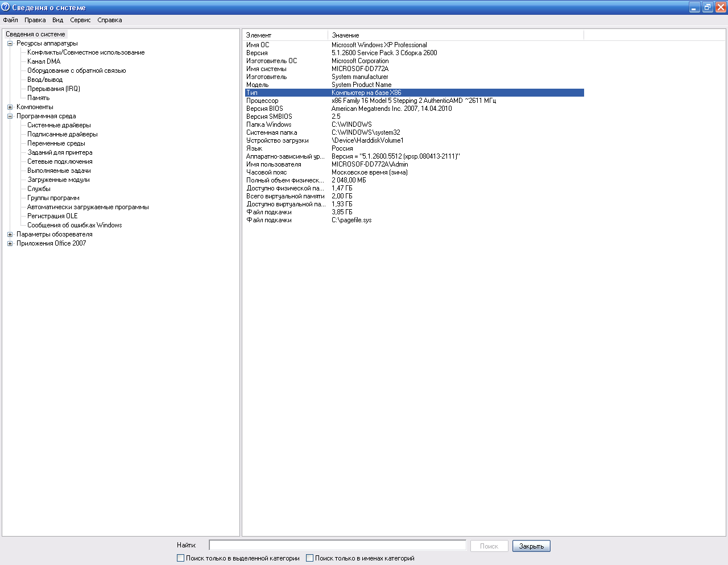
Task: Select the Имя системы row
Action: (x=415, y=69)
